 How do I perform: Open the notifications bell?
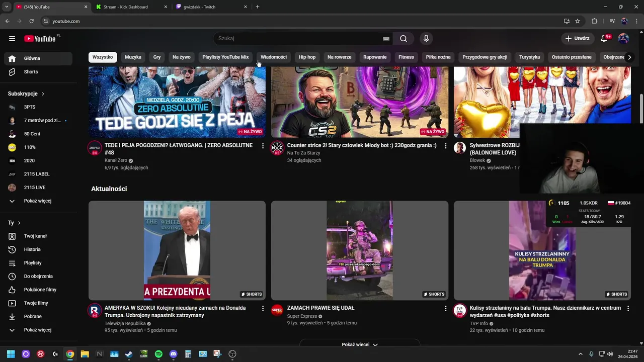pos(605,39)
